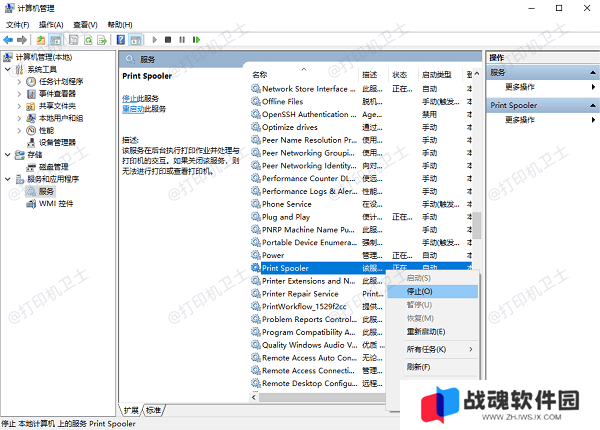The image size is (600, 430).
Task: Click the Start Service play icon
Action: point(155,40)
